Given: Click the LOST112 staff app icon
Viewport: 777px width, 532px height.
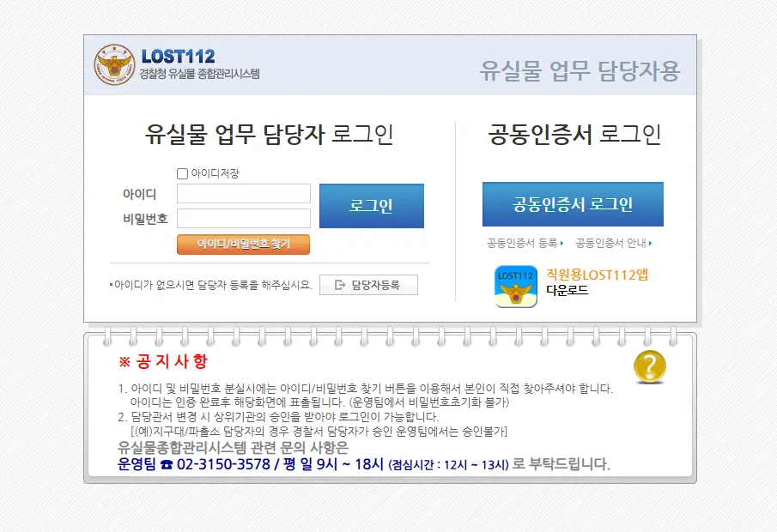Looking at the screenshot, I should (516, 287).
